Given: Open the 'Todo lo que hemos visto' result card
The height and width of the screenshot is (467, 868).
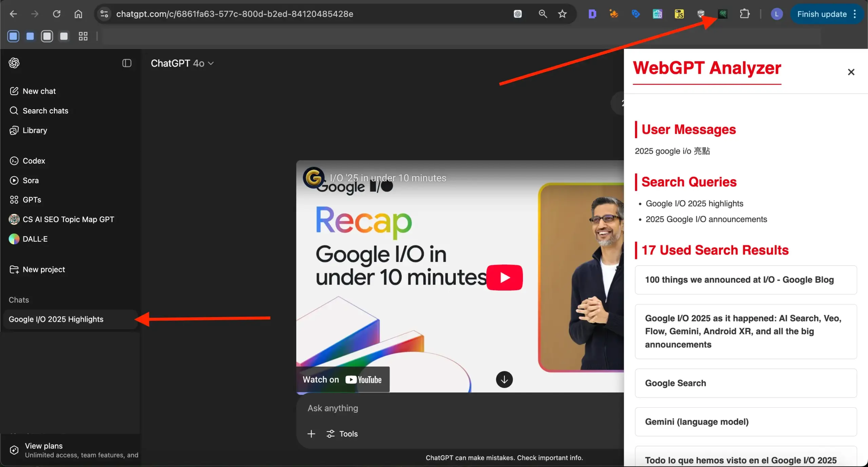Looking at the screenshot, I should pos(746,457).
